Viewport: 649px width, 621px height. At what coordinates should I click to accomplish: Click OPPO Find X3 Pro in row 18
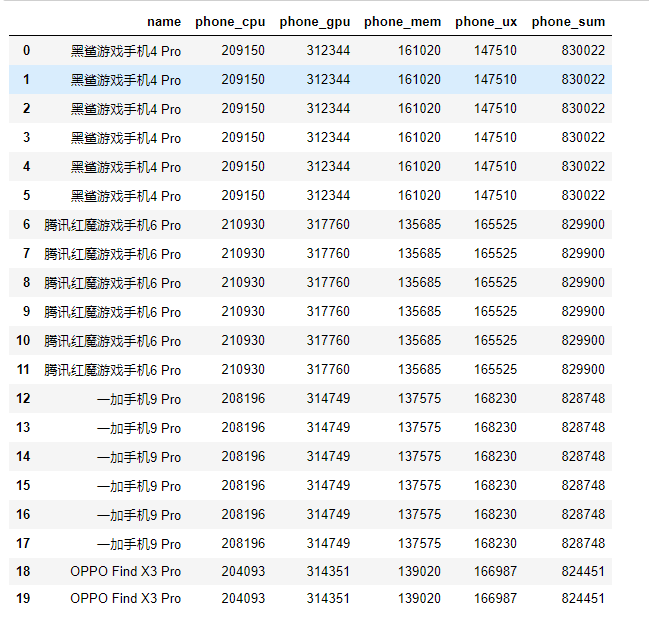click(x=126, y=571)
